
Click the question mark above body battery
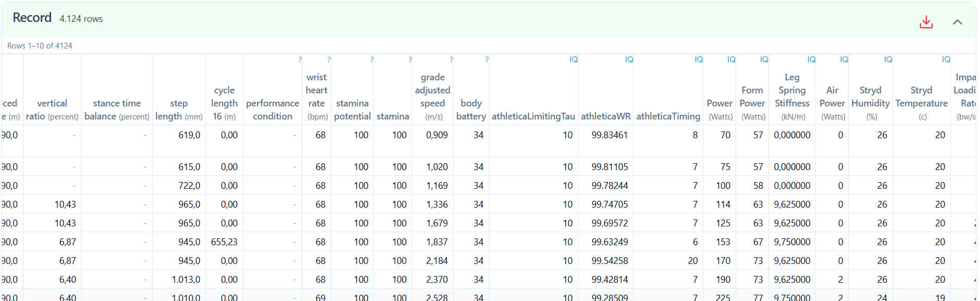(x=487, y=60)
